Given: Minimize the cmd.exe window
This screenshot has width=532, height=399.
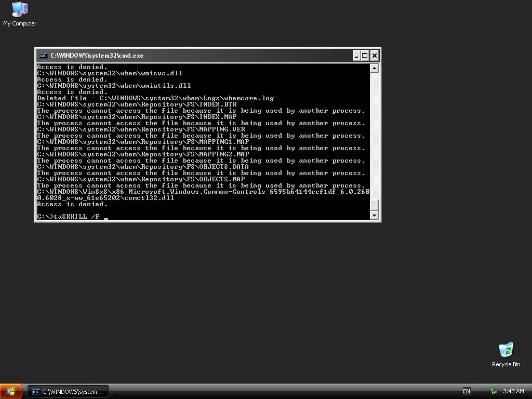Looking at the screenshot, I should tap(356, 56).
